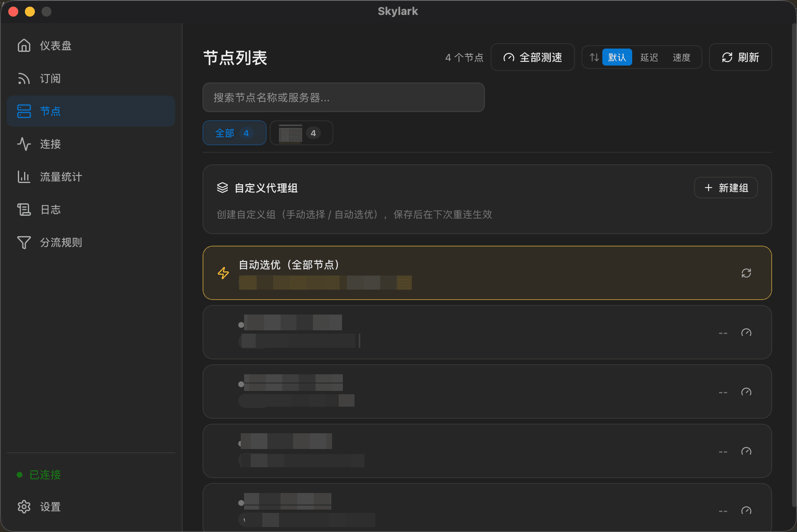Test speed of the second node
The height and width of the screenshot is (532, 797).
pyautogui.click(x=746, y=392)
